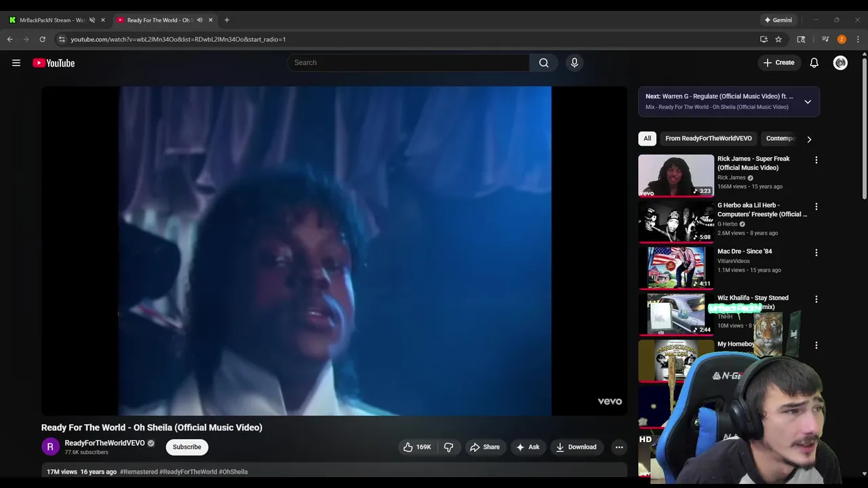Start voice search with microphone icon
Viewport: 868px width, 488px height.
pos(574,63)
